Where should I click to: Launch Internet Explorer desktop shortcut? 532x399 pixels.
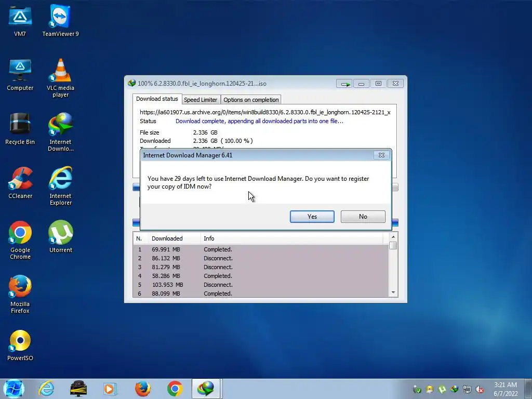(60, 187)
